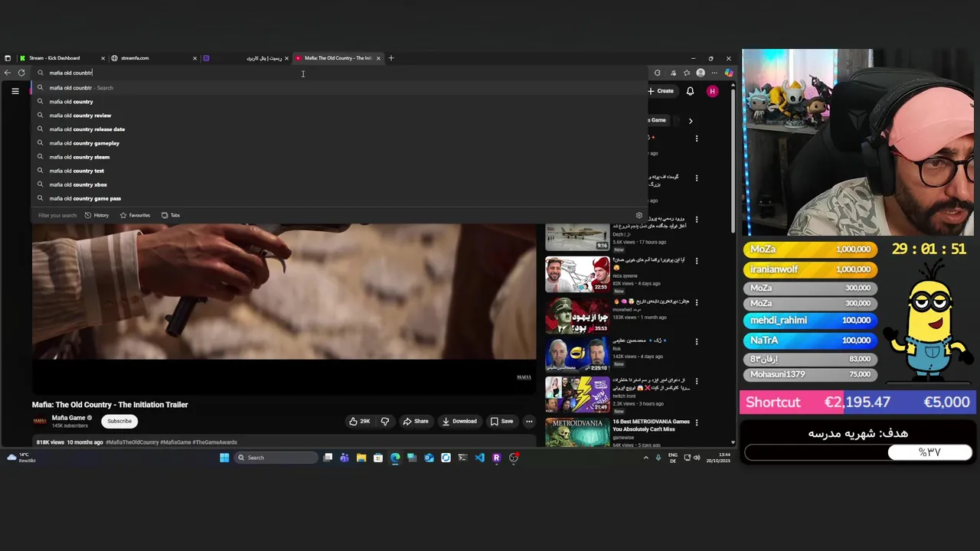
Task: Open the address bar suggestion settings gear
Action: [639, 215]
